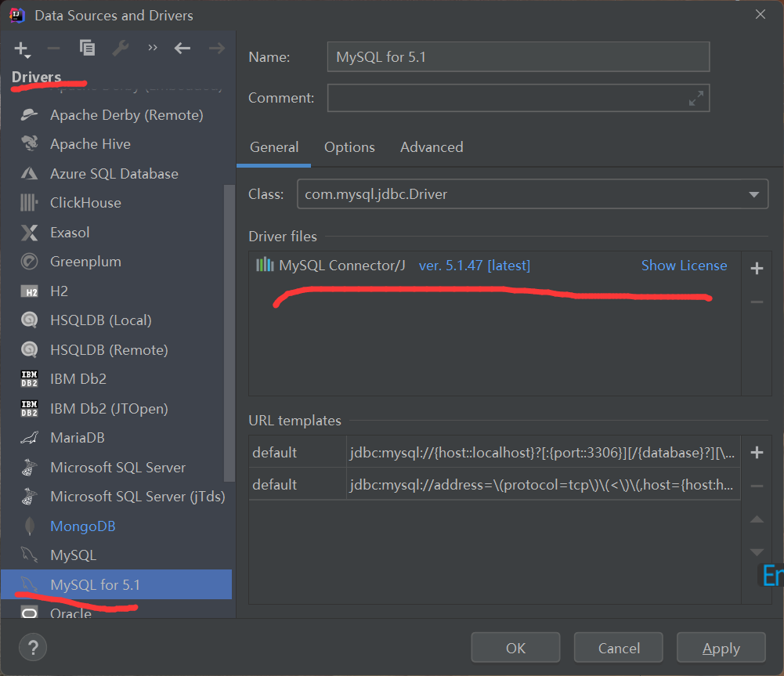Image resolution: width=784 pixels, height=676 pixels.
Task: Click the ClickHouse driver icon
Action: pos(29,203)
